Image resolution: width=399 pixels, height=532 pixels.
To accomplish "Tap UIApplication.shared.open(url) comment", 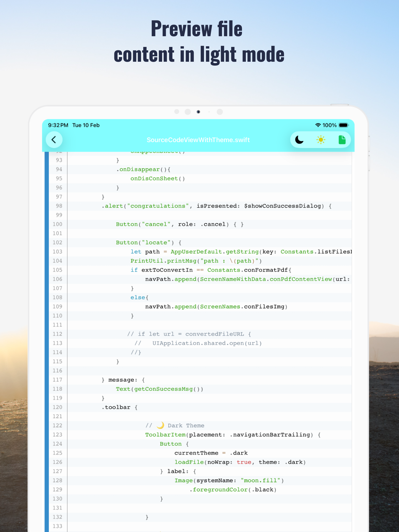I will click(x=207, y=343).
